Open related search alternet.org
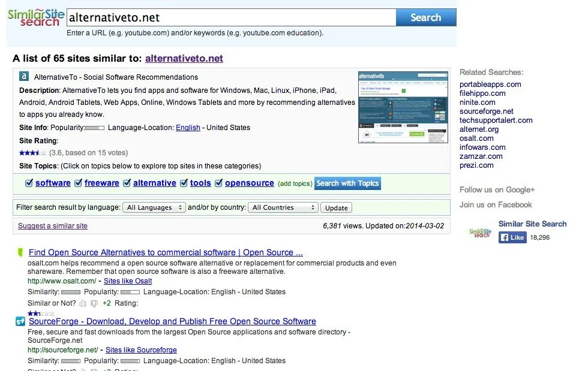 pyautogui.click(x=479, y=129)
